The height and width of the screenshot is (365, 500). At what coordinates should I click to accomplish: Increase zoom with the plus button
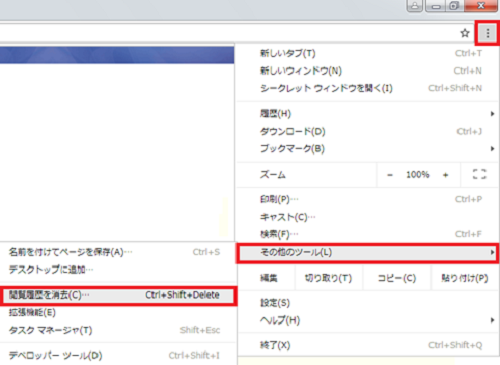445,175
